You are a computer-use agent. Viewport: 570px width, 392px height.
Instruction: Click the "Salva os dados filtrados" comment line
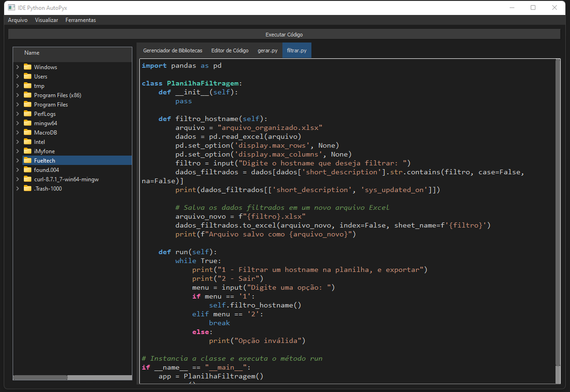[282, 207]
